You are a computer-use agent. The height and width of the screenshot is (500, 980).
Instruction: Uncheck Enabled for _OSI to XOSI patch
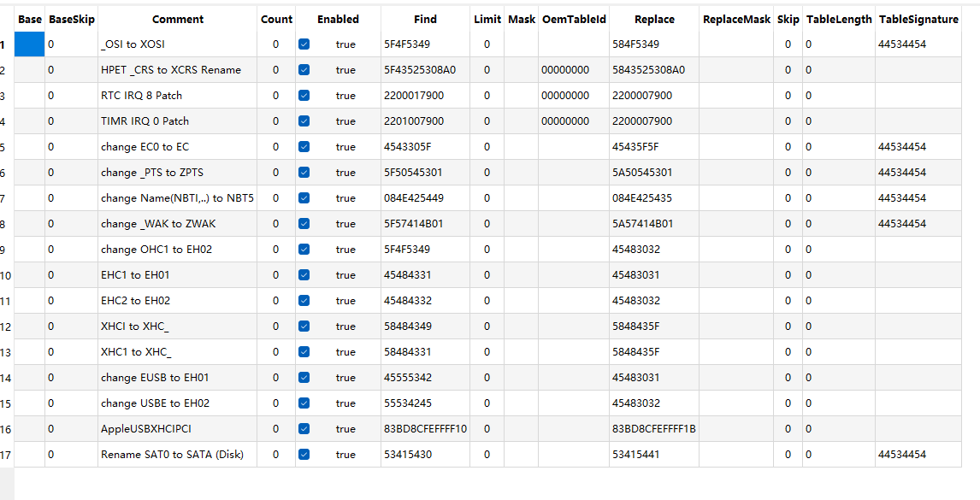[304, 44]
